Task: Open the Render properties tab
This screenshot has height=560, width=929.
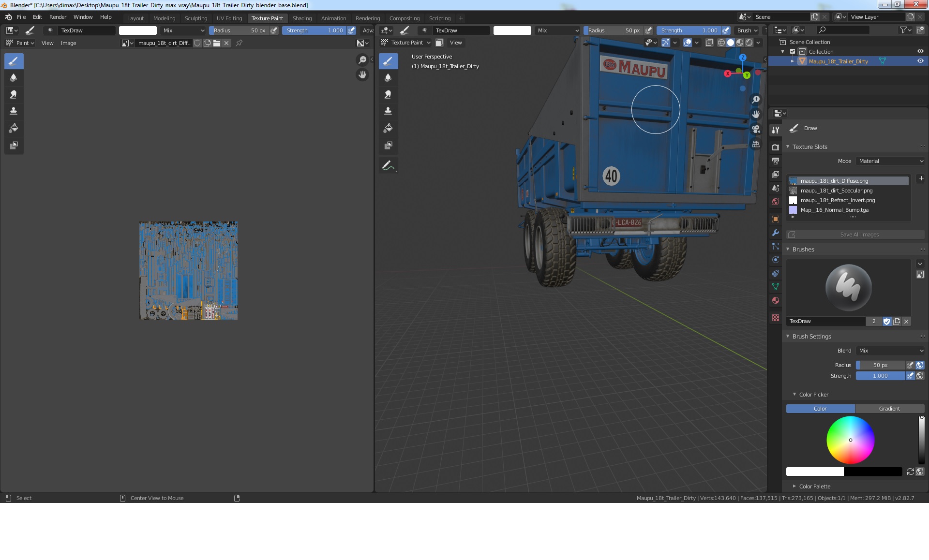Action: click(776, 147)
